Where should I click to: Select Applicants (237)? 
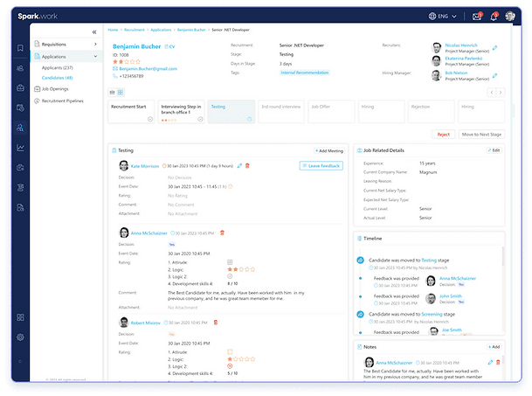(57, 68)
